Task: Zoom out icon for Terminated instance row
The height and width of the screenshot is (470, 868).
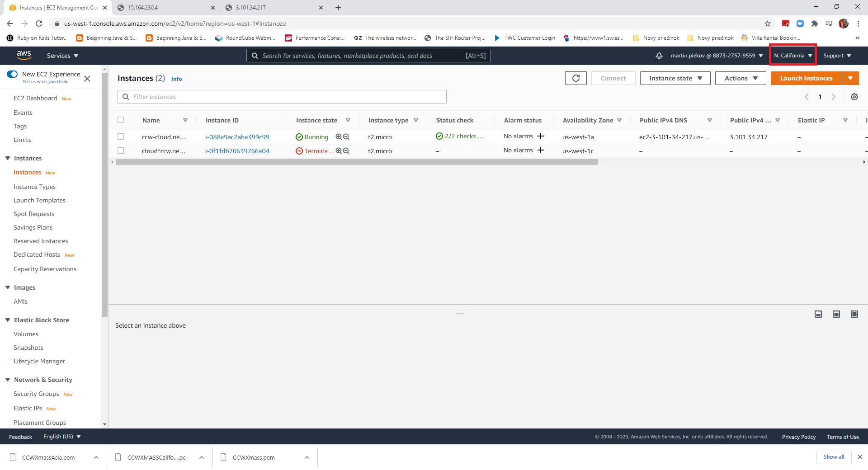Action: click(x=346, y=151)
